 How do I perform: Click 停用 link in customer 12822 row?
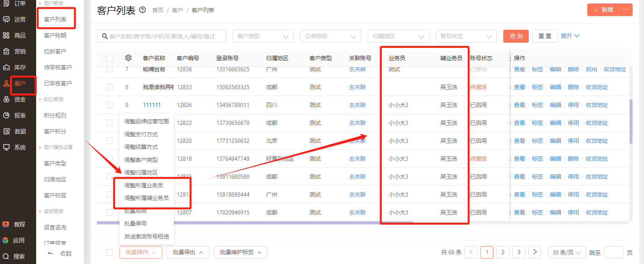[x=573, y=123]
